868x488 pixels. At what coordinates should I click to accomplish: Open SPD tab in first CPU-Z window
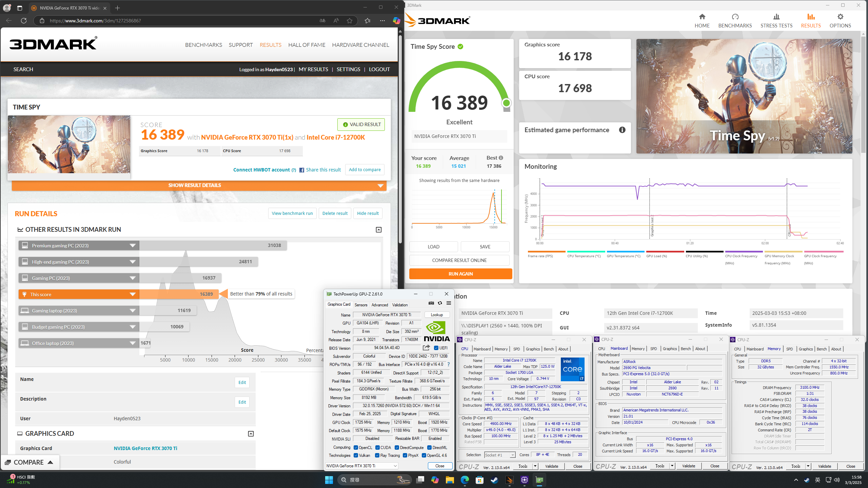coord(516,349)
